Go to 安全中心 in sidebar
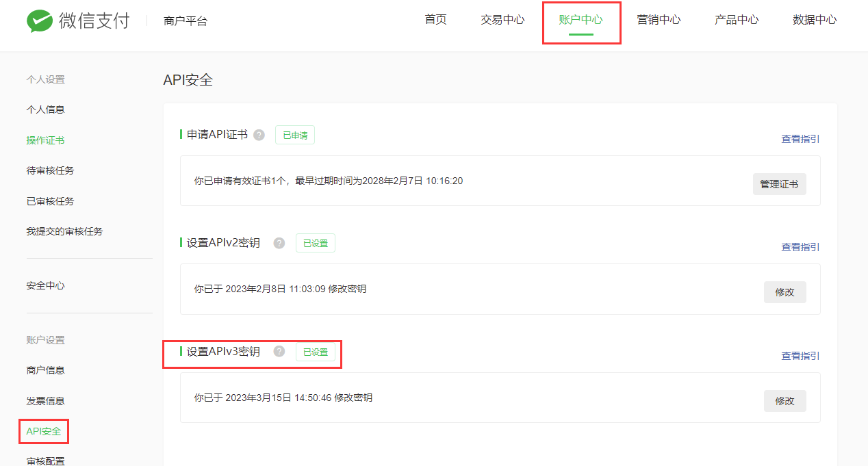 [x=45, y=285]
